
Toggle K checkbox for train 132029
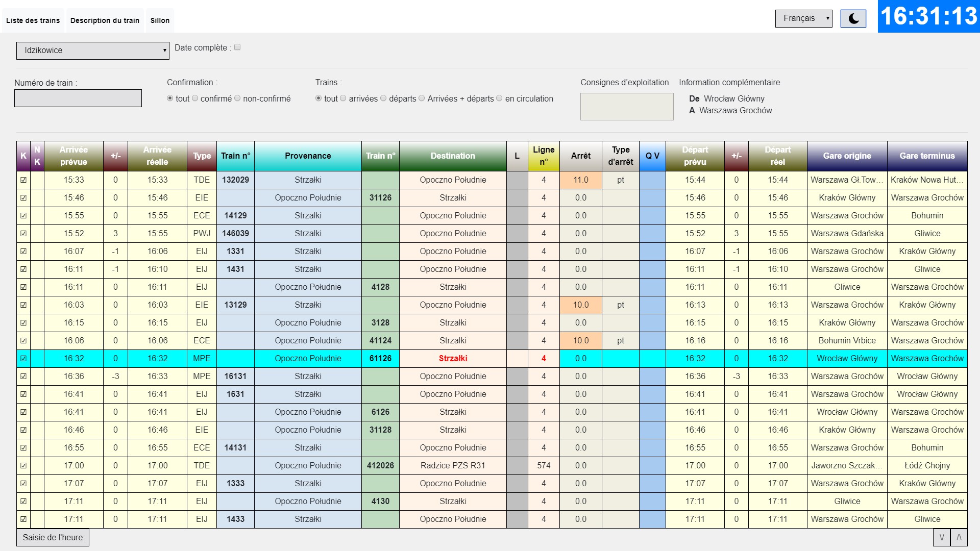23,180
